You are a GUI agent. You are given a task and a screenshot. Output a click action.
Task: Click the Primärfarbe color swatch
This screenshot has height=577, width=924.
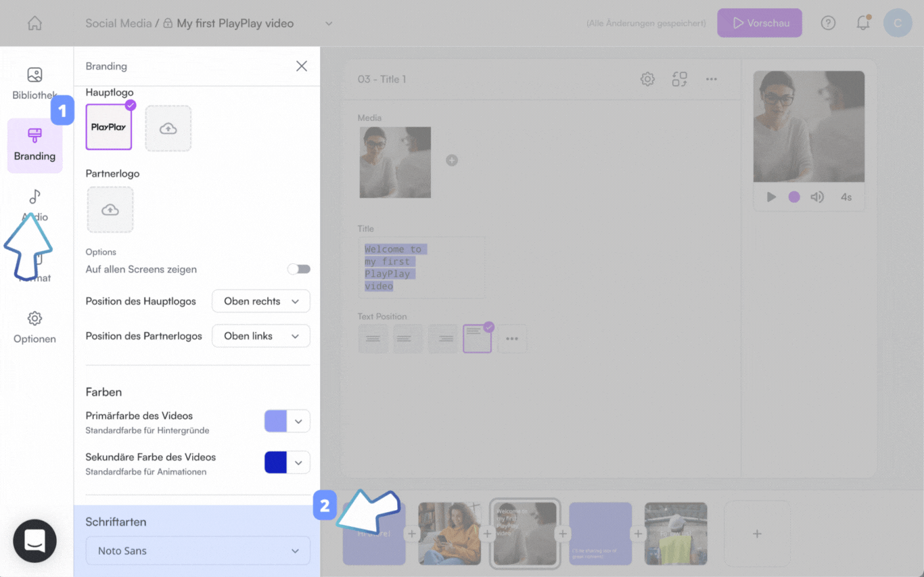coord(275,421)
